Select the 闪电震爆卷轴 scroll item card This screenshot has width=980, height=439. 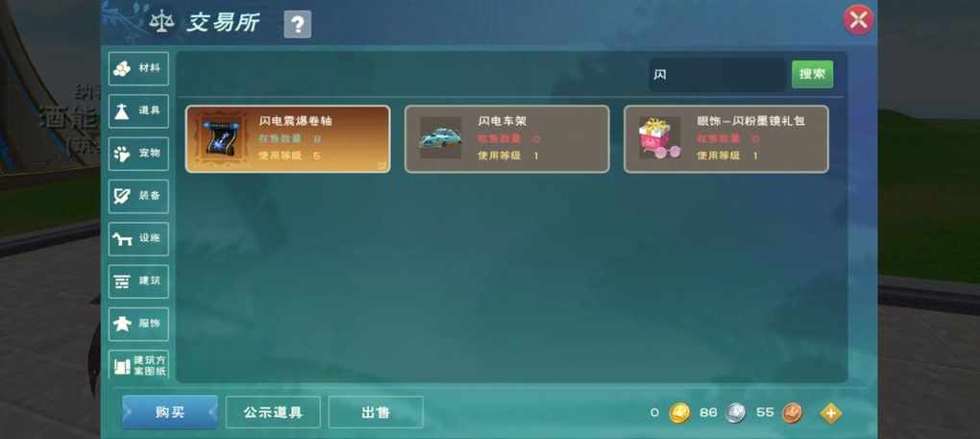287,138
